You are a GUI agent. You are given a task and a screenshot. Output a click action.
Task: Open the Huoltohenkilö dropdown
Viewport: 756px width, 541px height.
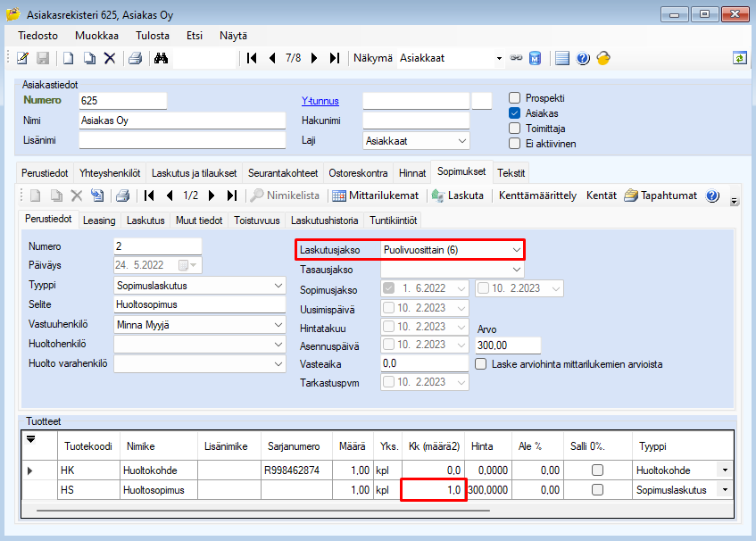pyautogui.click(x=278, y=345)
